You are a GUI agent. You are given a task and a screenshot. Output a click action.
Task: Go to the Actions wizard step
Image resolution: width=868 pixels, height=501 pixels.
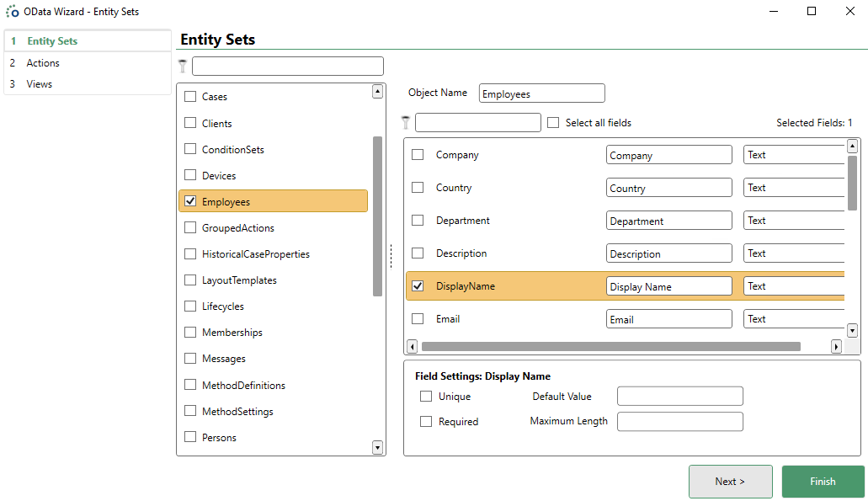(88, 62)
